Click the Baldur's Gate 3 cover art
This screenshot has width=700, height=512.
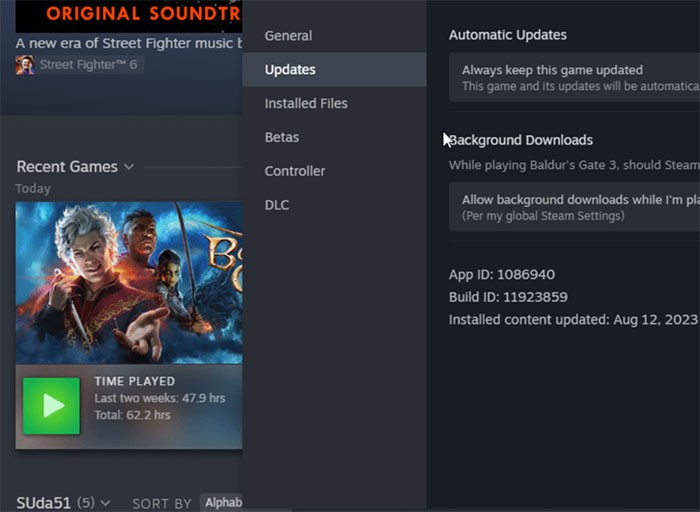(x=129, y=282)
